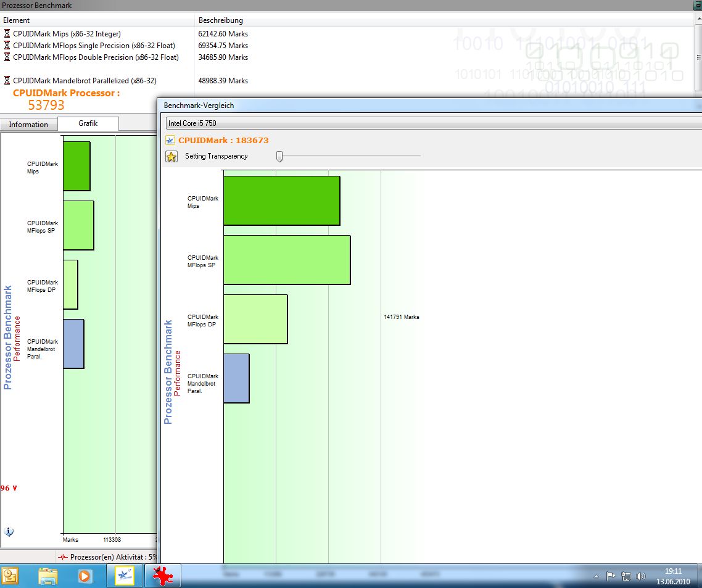Click the blue info icon under the left chart
This screenshot has height=588, width=702.
tap(9, 532)
